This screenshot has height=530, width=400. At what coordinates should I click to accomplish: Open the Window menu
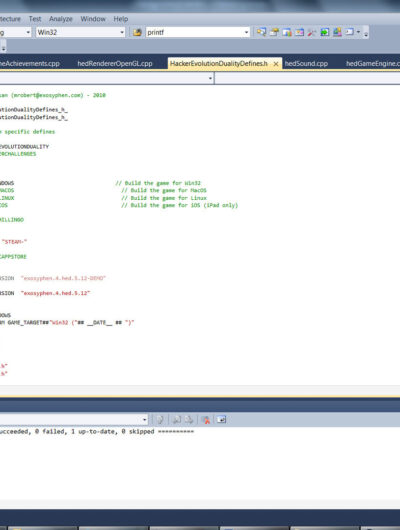pos(93,19)
